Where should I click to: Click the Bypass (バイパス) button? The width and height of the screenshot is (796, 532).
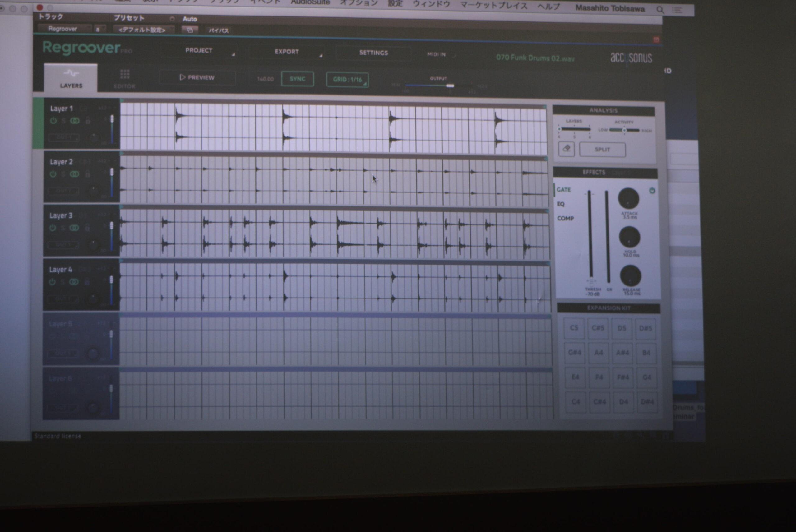pos(219,31)
